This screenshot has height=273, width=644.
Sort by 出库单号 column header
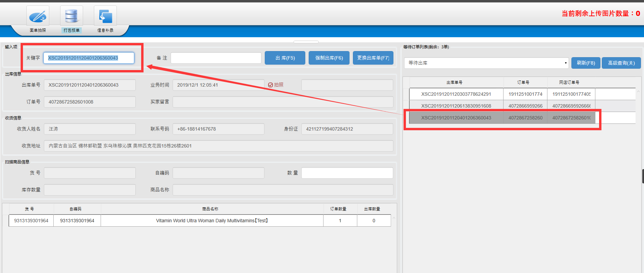(x=454, y=83)
